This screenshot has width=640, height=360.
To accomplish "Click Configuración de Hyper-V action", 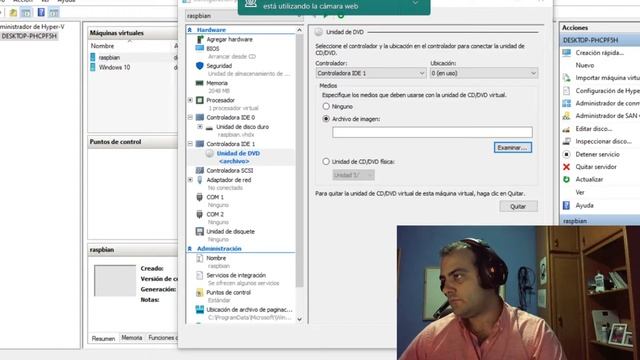I will 607,91.
